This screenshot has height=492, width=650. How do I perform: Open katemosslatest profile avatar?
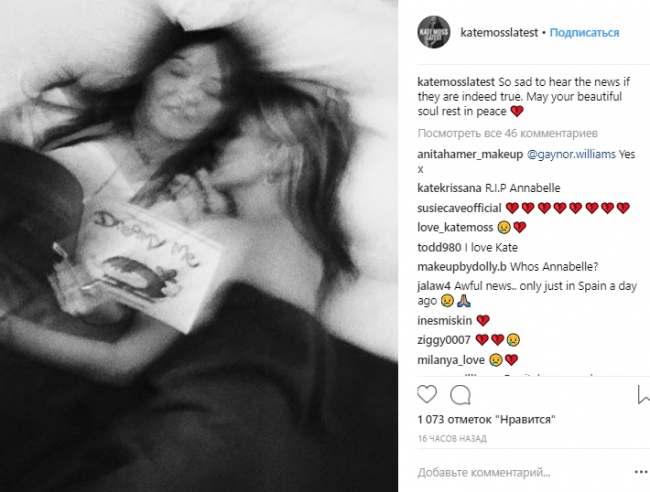pos(434,32)
